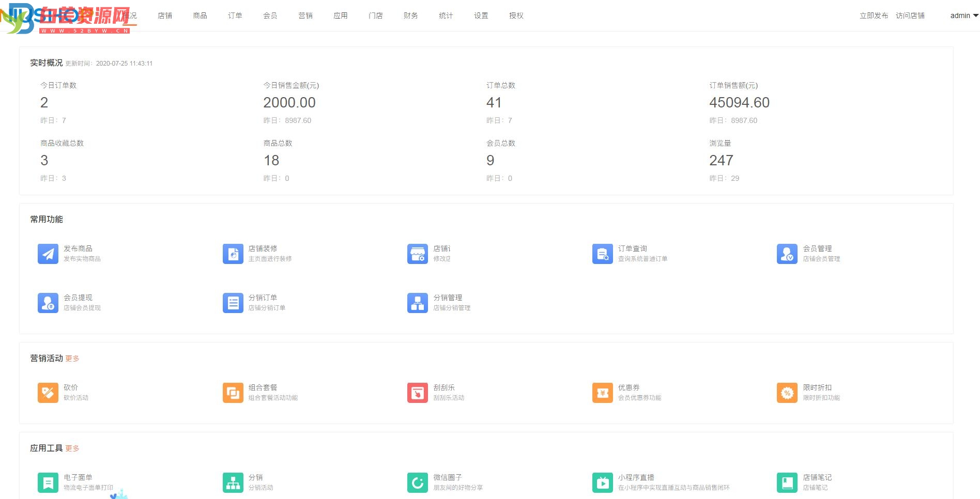The image size is (980, 499).
Task: Open the 限时折扣 label
Action: point(817,387)
